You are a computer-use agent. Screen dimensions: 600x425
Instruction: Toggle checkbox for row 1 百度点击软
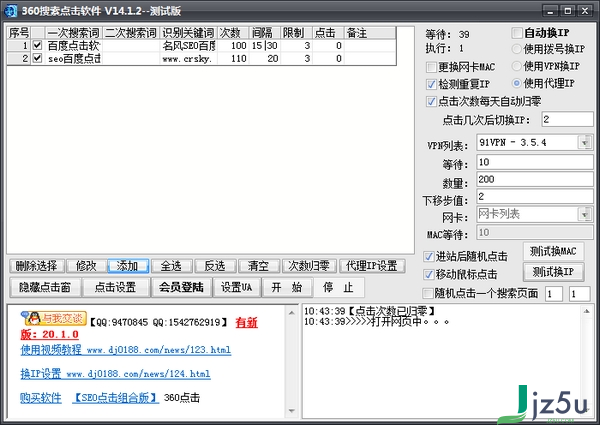37,46
